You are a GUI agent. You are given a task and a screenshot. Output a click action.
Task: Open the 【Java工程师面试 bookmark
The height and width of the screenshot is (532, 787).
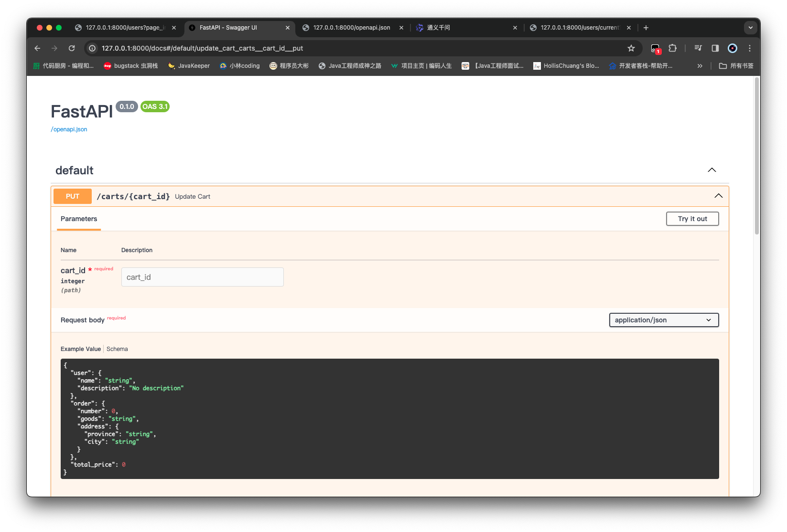click(493, 66)
